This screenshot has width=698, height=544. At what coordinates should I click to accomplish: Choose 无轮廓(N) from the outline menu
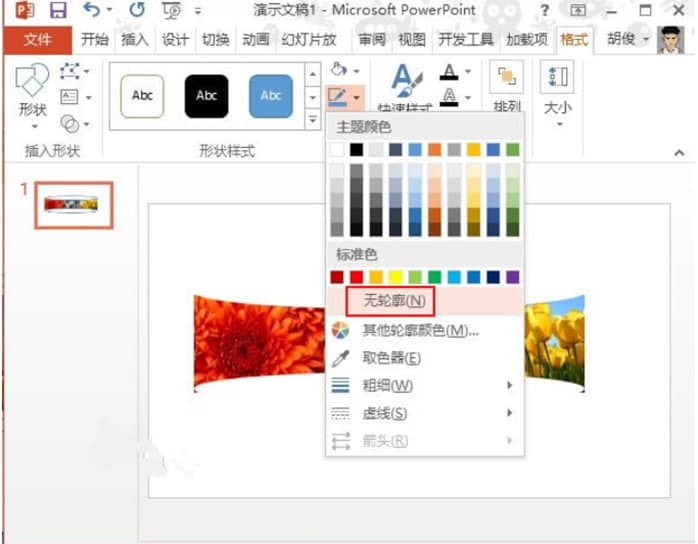pos(425,301)
